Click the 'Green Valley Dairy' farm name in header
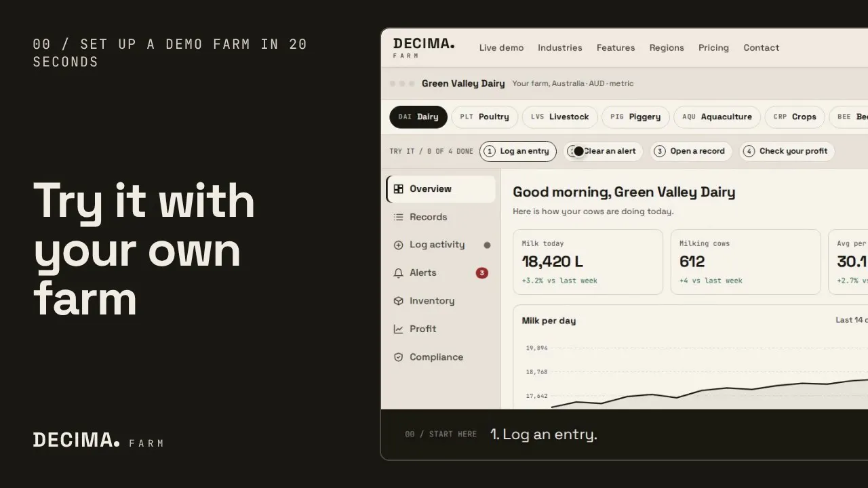Screen dimensions: 868x488 click(x=463, y=83)
